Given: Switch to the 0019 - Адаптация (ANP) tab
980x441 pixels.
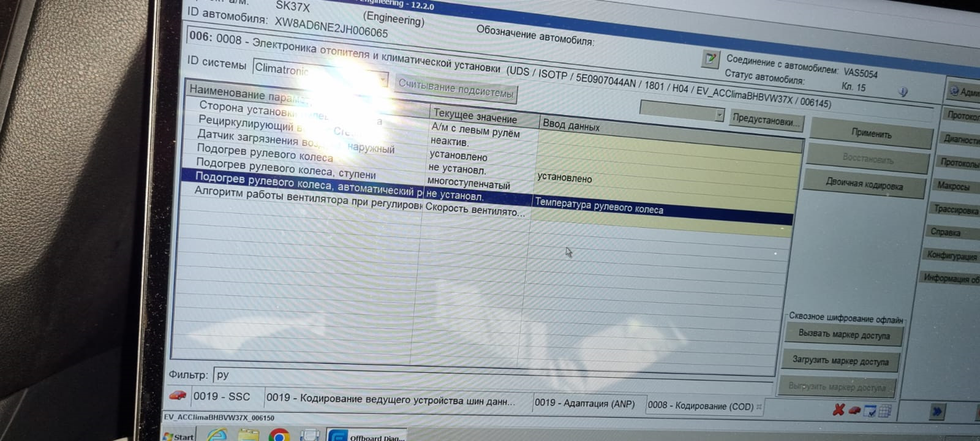Looking at the screenshot, I should 585,403.
